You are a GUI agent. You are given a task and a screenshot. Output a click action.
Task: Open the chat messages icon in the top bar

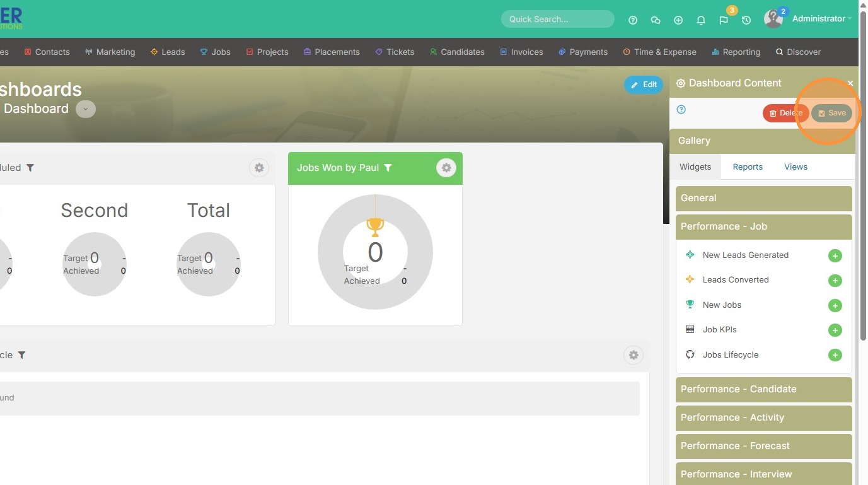(x=656, y=20)
